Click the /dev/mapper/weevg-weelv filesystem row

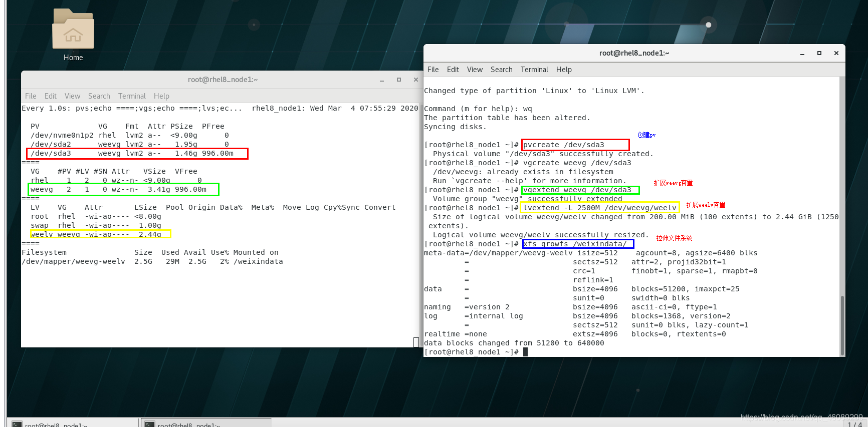[152, 262]
